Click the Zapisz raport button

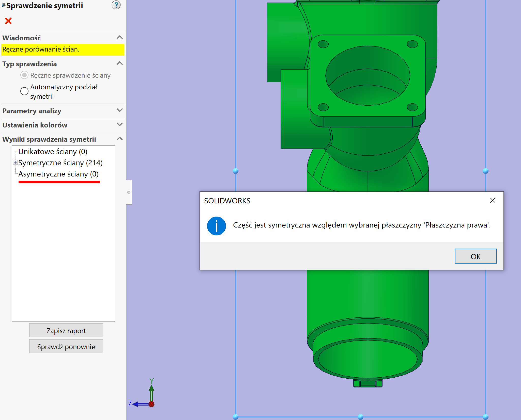coord(66,330)
